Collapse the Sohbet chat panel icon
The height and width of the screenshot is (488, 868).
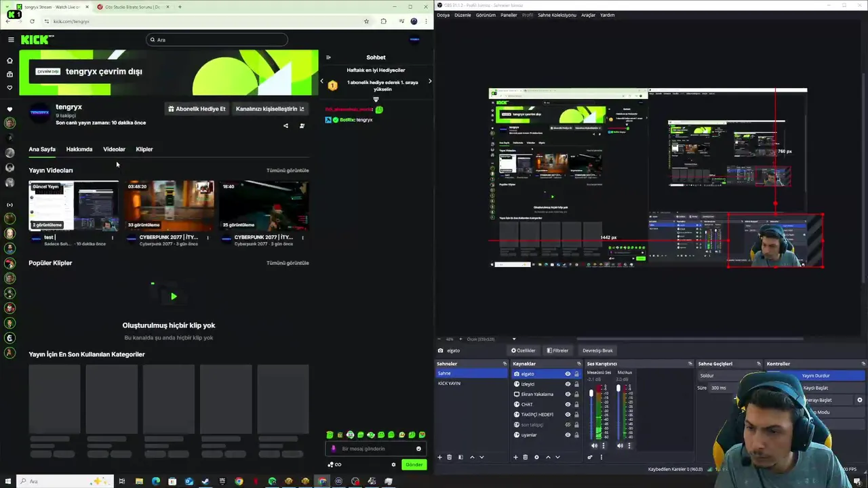click(x=328, y=58)
